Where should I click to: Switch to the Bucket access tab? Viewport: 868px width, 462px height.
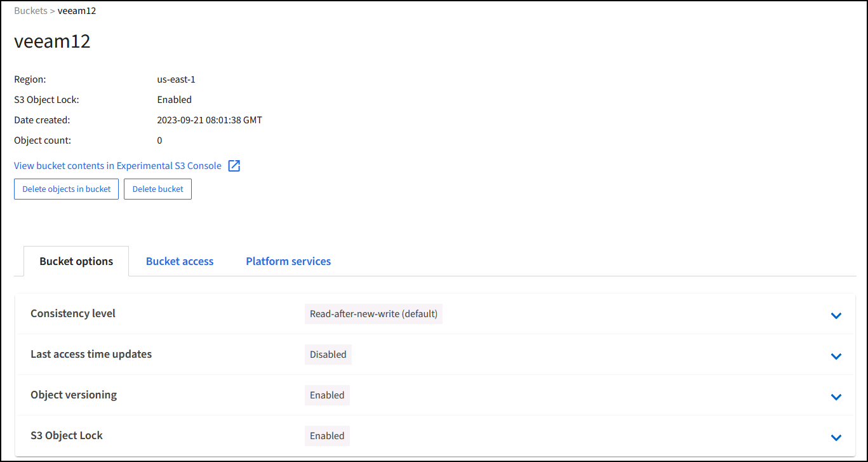tap(180, 261)
